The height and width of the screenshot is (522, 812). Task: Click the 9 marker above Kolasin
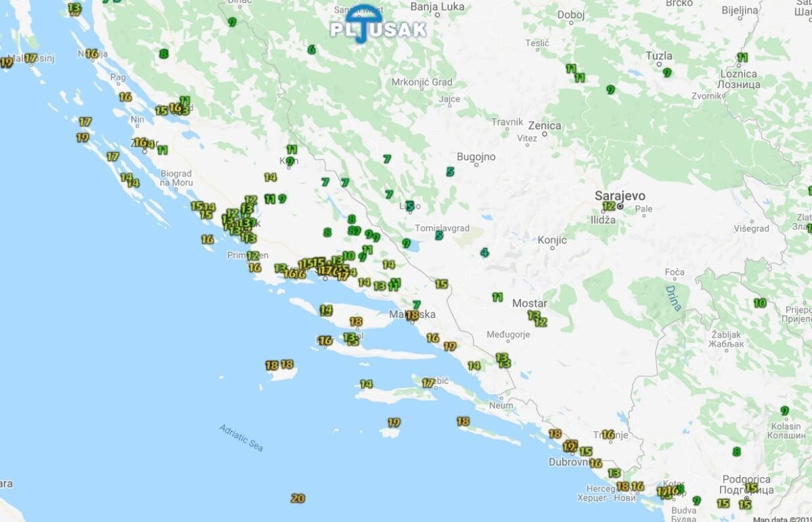pos(784,410)
